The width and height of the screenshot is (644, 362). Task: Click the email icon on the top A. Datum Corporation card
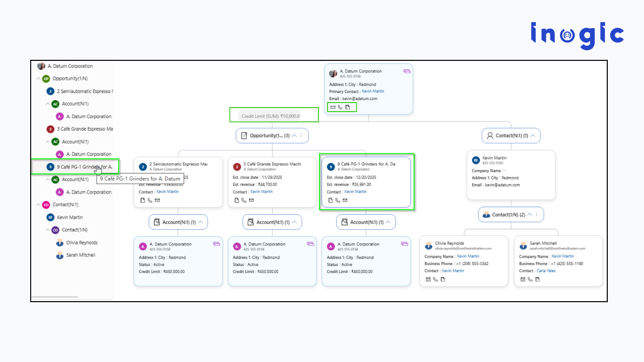[x=333, y=107]
